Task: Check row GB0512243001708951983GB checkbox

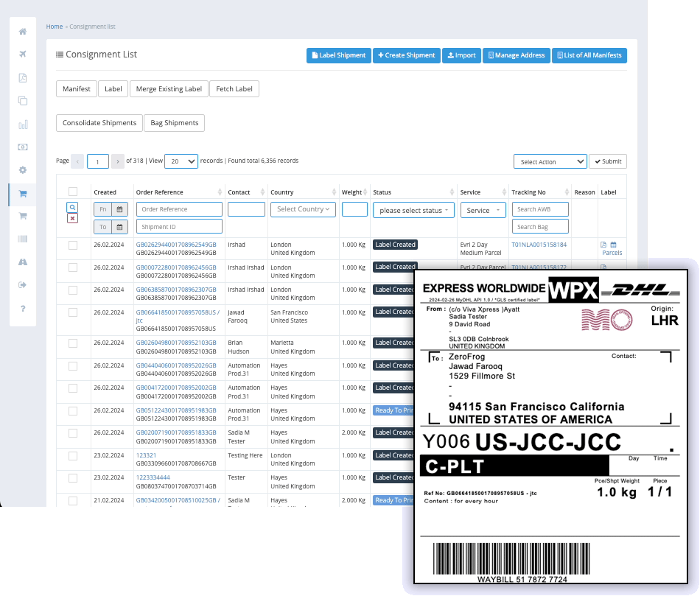Action: tap(73, 411)
